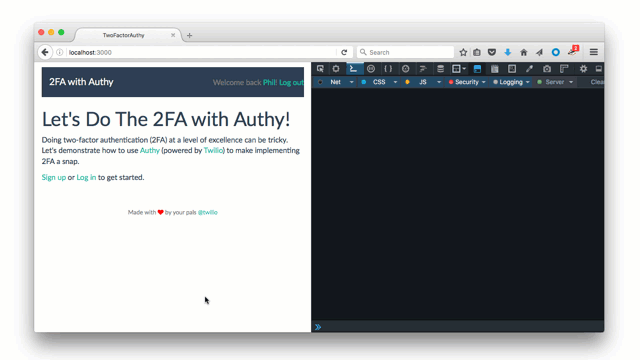Screen dimensions: 640x360
Task: Go to the Home page icon
Action: click(x=524, y=52)
